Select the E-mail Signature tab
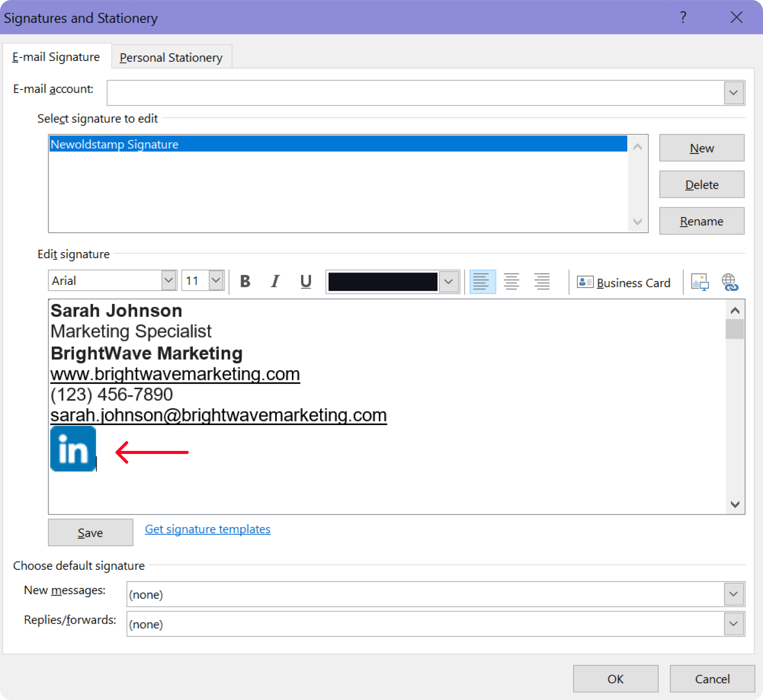763x700 pixels. tap(56, 57)
